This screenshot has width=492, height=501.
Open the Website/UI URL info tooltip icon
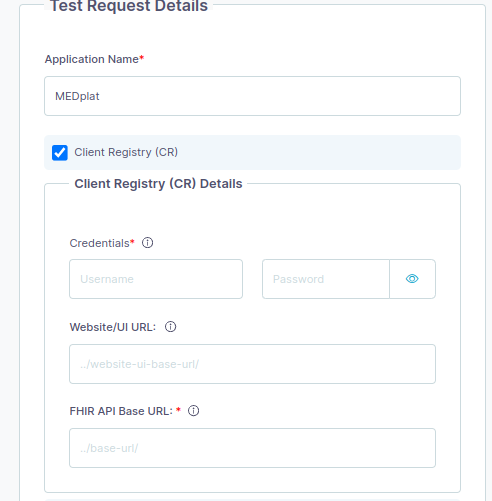170,327
